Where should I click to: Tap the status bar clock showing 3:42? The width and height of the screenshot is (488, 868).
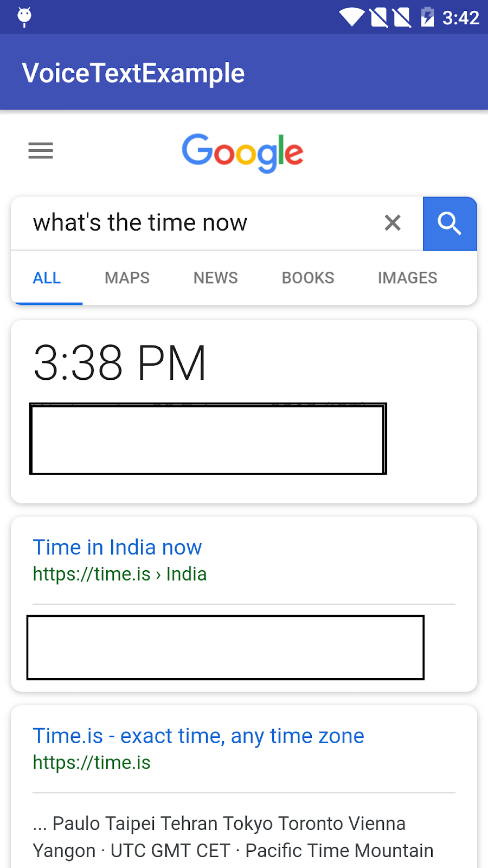coord(460,18)
